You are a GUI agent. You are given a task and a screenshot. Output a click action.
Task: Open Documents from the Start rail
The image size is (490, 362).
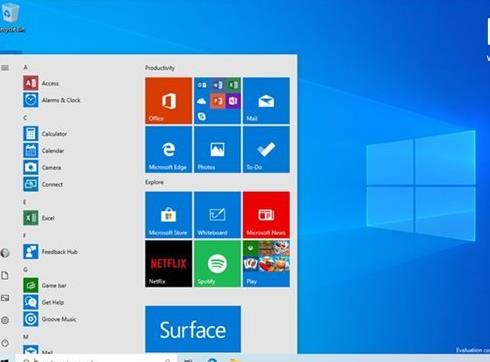pos(5,275)
